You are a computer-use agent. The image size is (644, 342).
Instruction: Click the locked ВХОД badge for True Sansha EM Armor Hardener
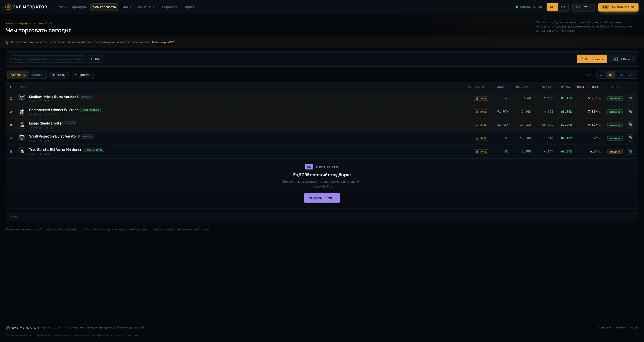(481, 152)
